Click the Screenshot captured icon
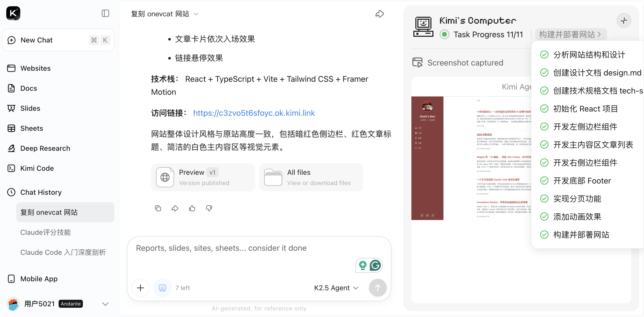 click(417, 62)
